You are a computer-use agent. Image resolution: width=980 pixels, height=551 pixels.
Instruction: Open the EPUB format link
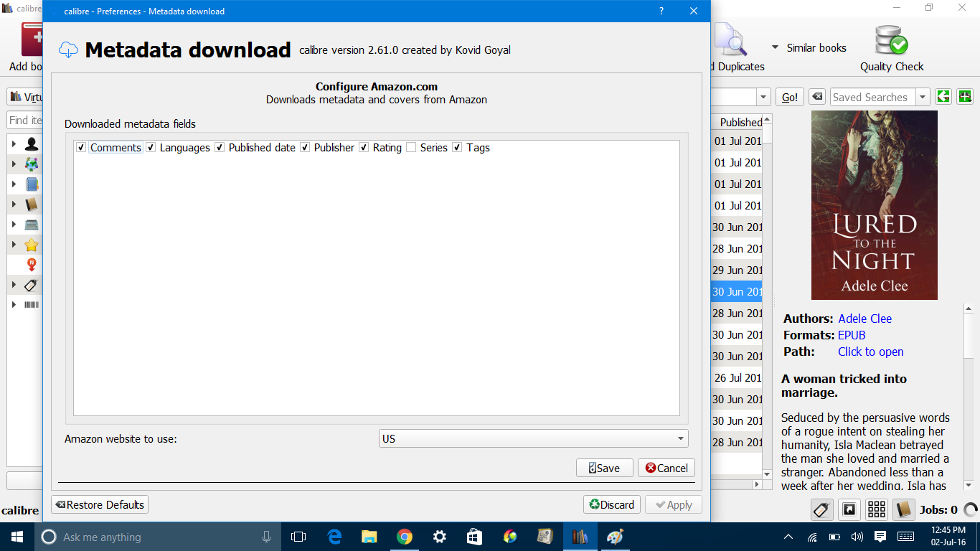click(x=852, y=335)
